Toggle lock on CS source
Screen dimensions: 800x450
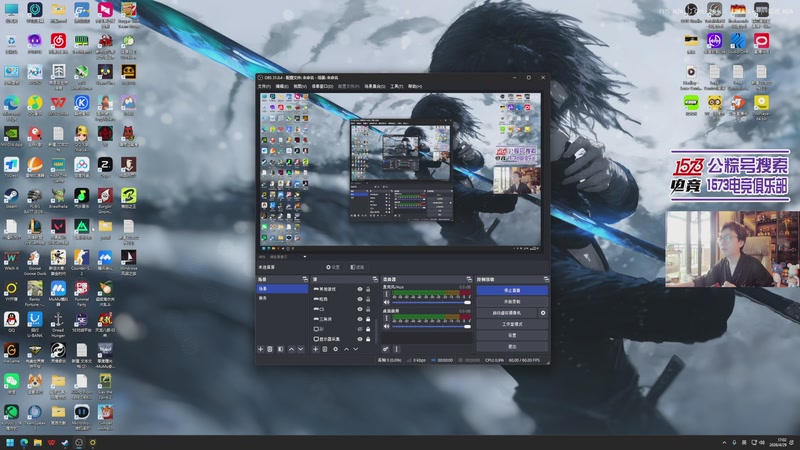coord(368,309)
